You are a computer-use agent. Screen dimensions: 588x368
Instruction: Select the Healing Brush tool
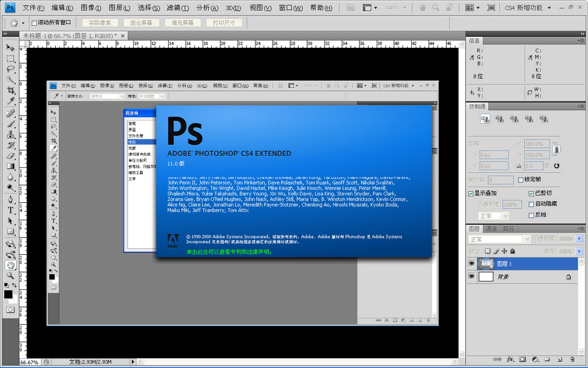10,113
